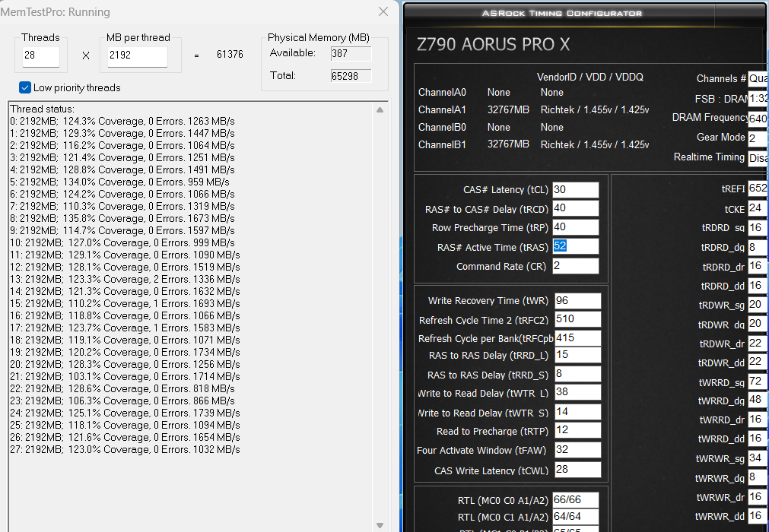Image resolution: width=769 pixels, height=532 pixels.
Task: Select the Available physical memory field
Action: (351, 54)
